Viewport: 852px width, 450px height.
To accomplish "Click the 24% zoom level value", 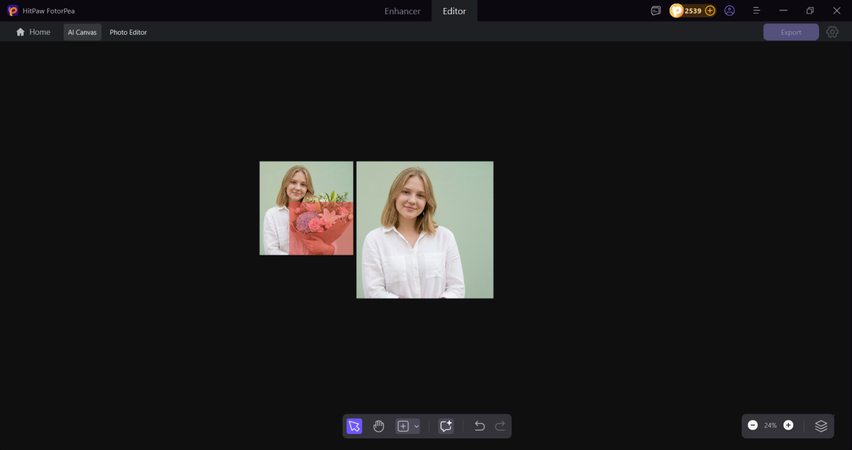I will (770, 426).
